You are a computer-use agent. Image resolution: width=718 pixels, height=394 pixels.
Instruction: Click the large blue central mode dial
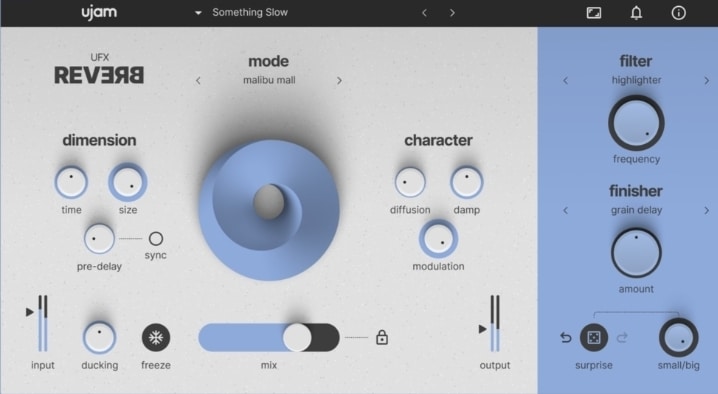[x=269, y=210]
